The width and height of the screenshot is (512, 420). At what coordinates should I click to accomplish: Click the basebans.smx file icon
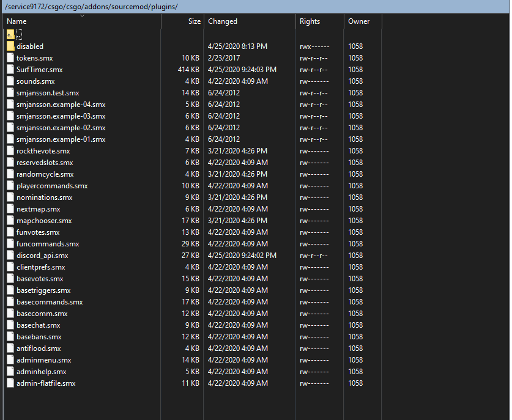click(x=10, y=336)
